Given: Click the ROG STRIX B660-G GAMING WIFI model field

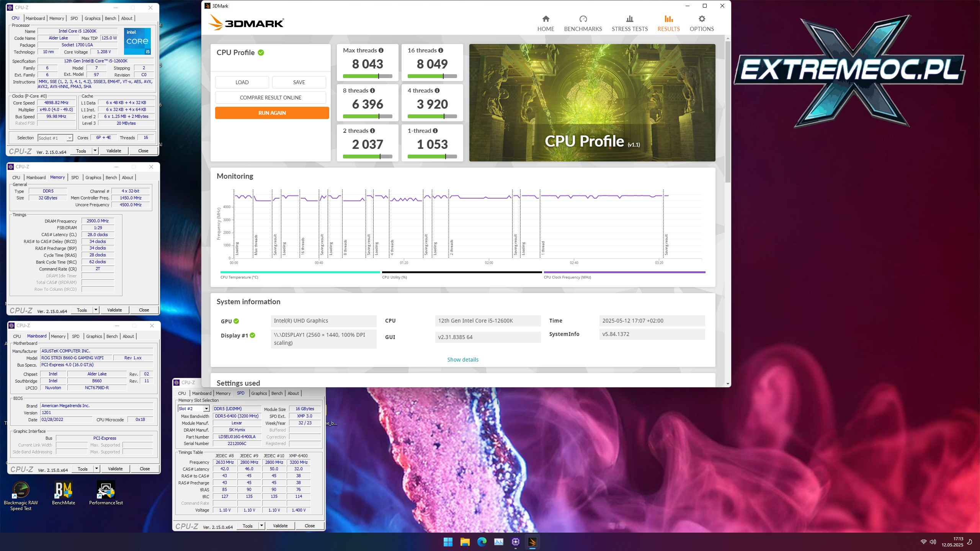Looking at the screenshot, I should [77, 358].
